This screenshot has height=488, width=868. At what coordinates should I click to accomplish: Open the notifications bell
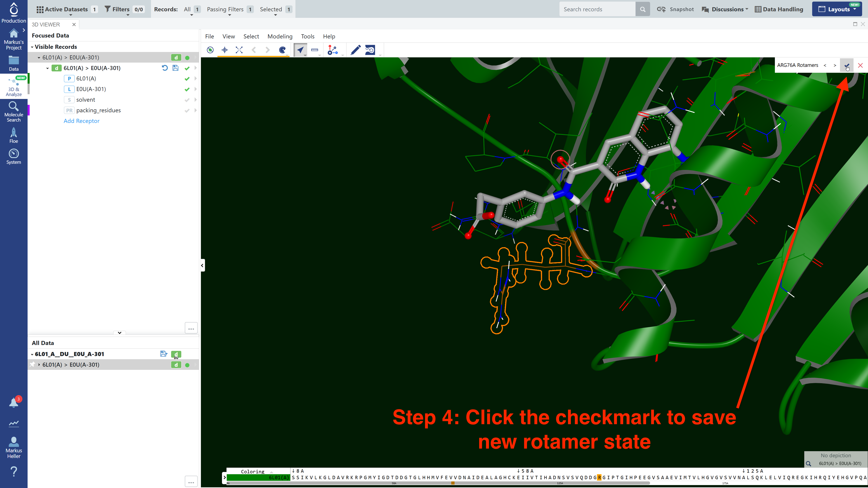[x=14, y=402]
